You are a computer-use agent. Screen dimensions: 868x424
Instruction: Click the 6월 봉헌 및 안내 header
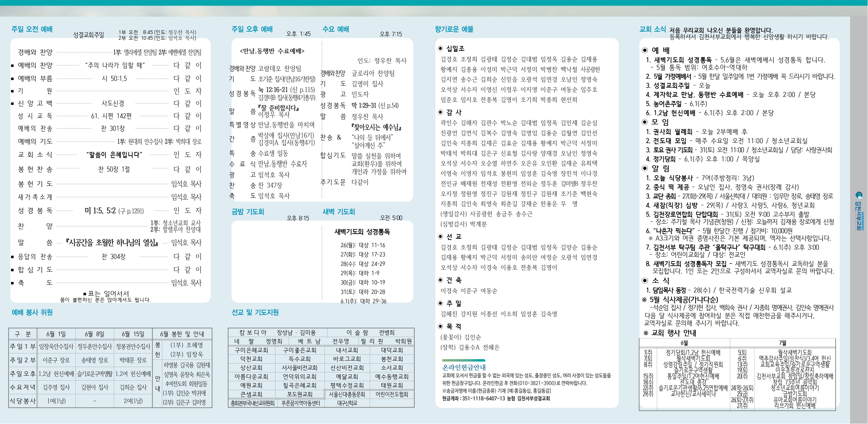(182, 334)
